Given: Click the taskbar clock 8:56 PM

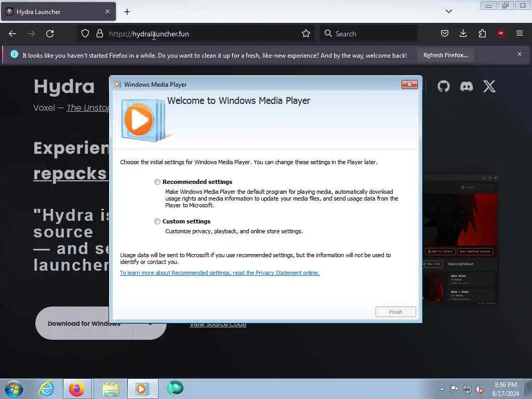Looking at the screenshot, I should pos(506,389).
